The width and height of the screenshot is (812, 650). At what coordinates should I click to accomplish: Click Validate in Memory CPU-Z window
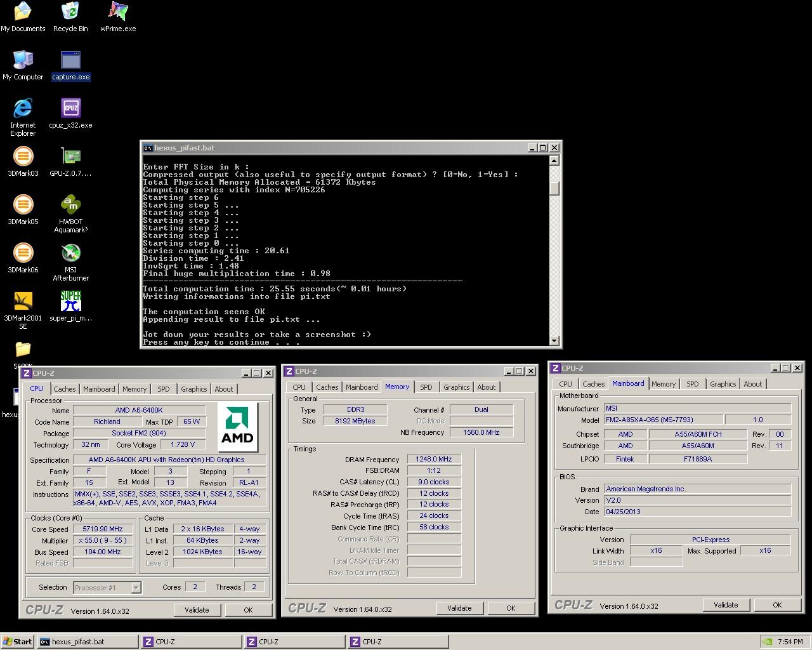[x=459, y=608]
